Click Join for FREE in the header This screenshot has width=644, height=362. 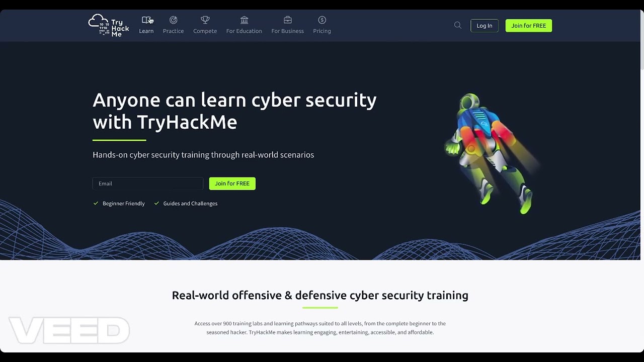(529, 26)
